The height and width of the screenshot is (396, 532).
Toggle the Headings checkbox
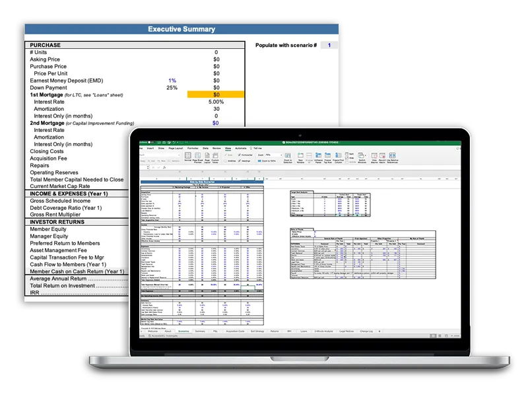tap(240, 161)
